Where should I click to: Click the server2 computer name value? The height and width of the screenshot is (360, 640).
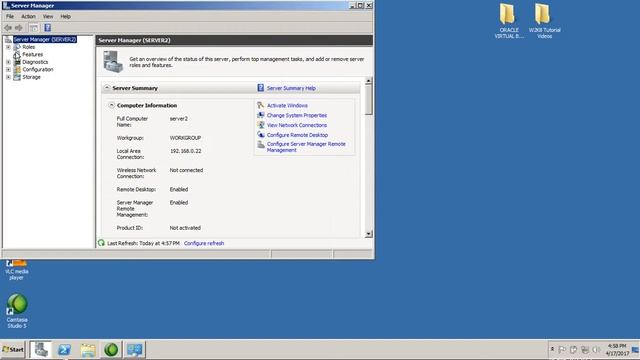179,119
